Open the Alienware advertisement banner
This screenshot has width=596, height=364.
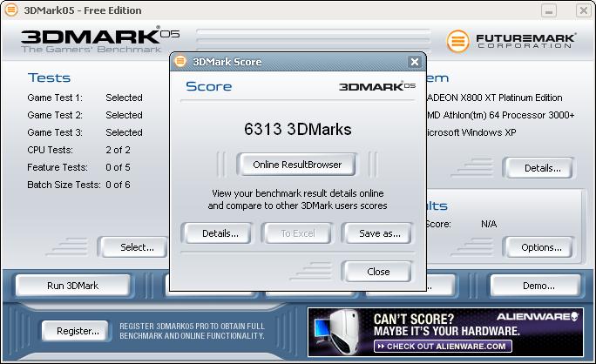(x=445, y=332)
